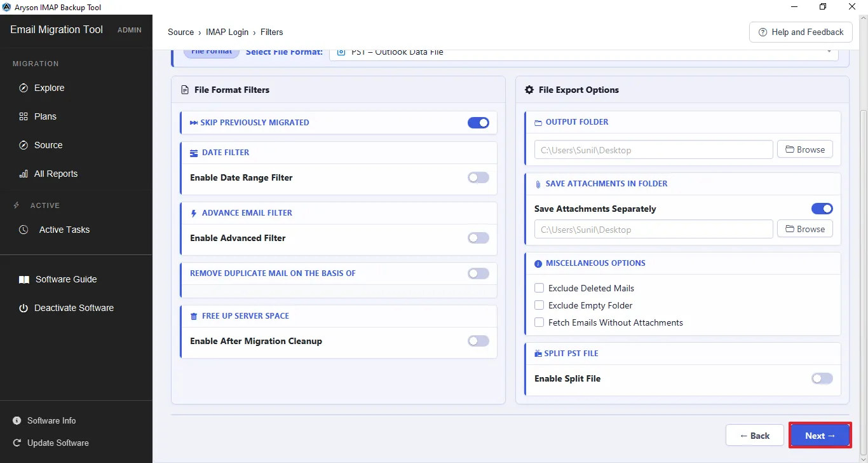
Task: Click the Split PST File icon
Action: 538,354
